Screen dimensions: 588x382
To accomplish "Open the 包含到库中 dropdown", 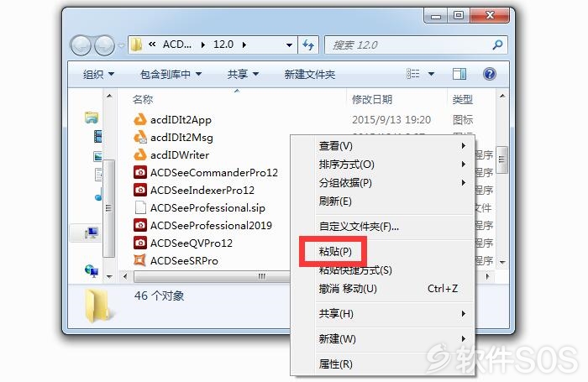I will [171, 74].
